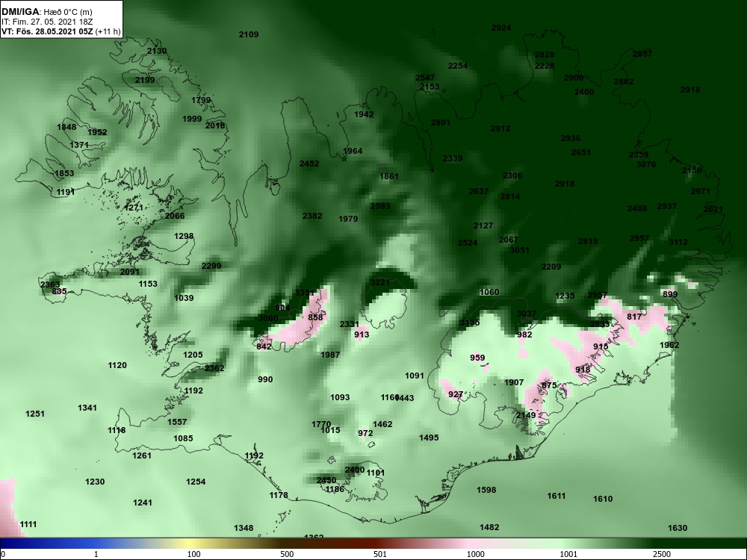
Task: Click the 1495 value label
Action: pos(429,438)
